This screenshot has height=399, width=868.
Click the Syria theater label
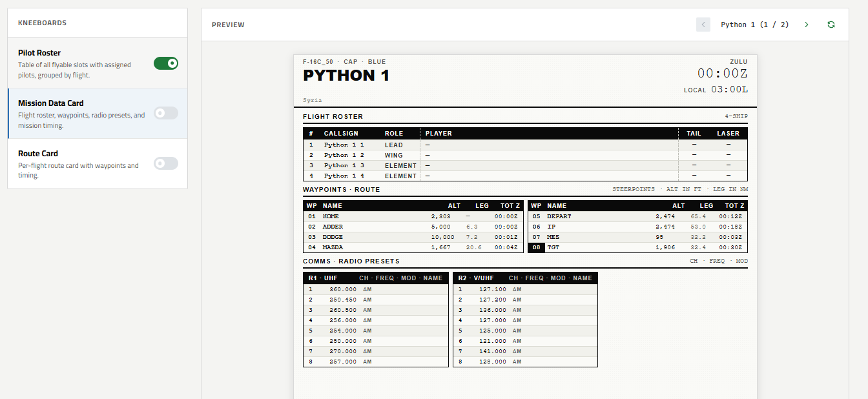(x=312, y=100)
